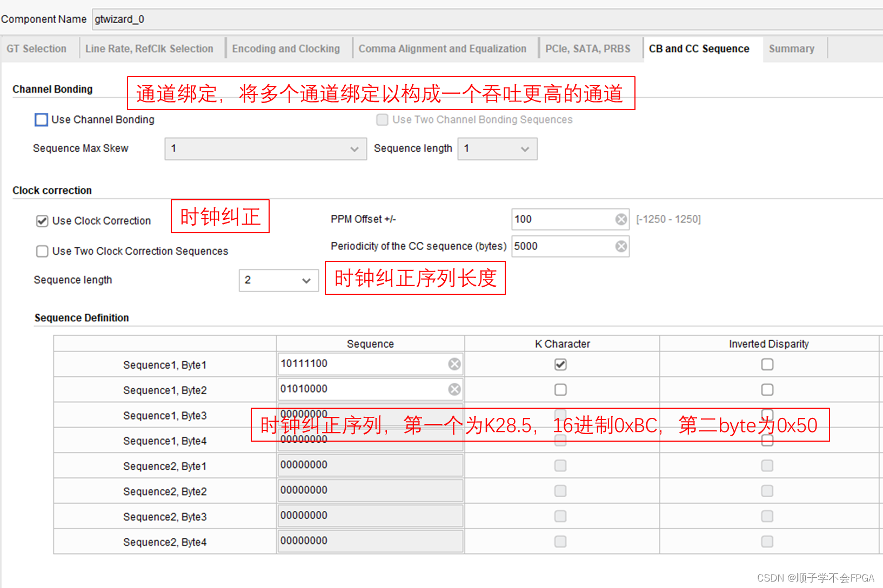Uncheck K Character for Sequence1 Byte1

[560, 364]
